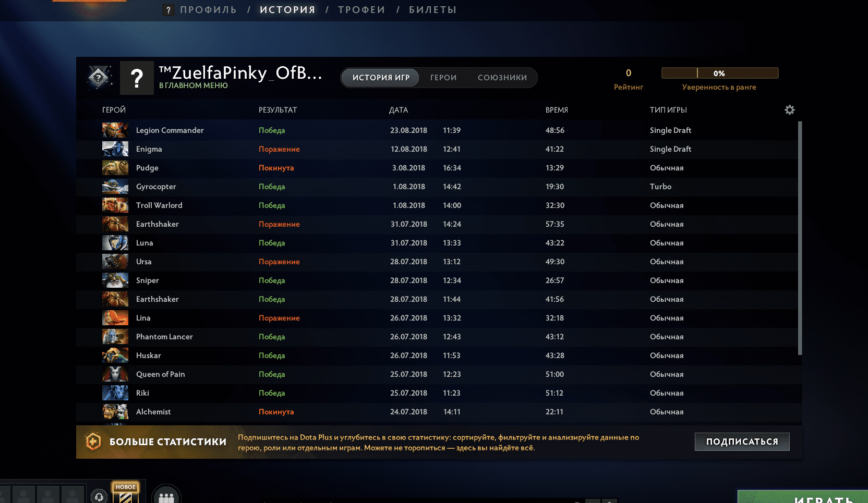
Task: Open the party members icon
Action: click(166, 497)
